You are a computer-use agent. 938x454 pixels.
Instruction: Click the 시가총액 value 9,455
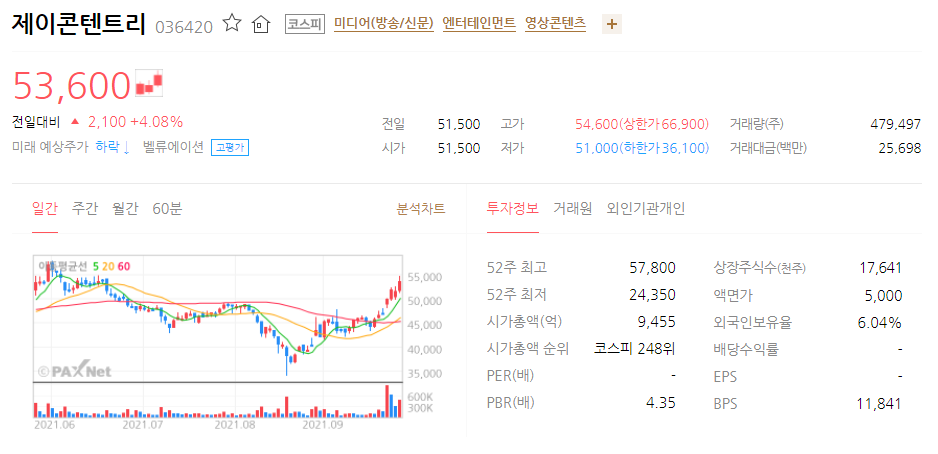click(x=657, y=322)
